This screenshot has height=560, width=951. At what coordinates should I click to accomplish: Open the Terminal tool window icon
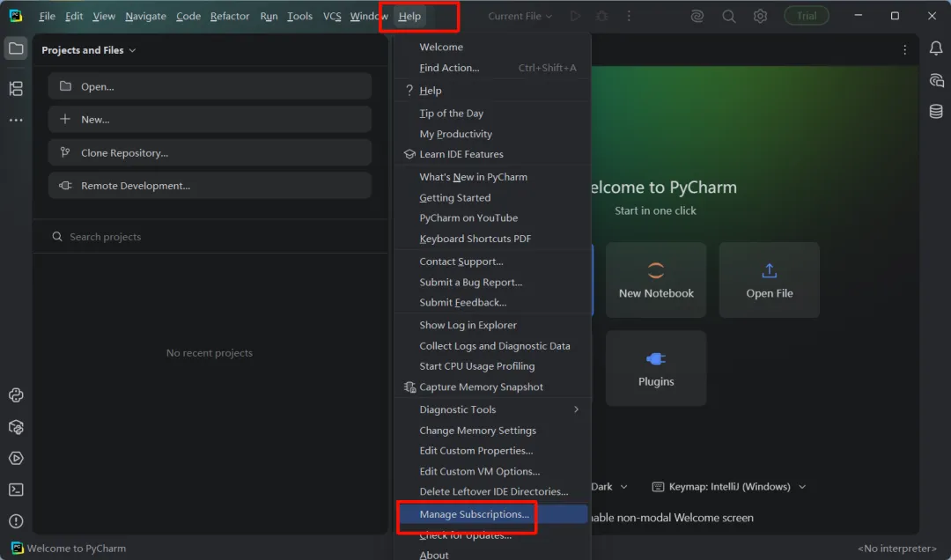[x=16, y=490]
